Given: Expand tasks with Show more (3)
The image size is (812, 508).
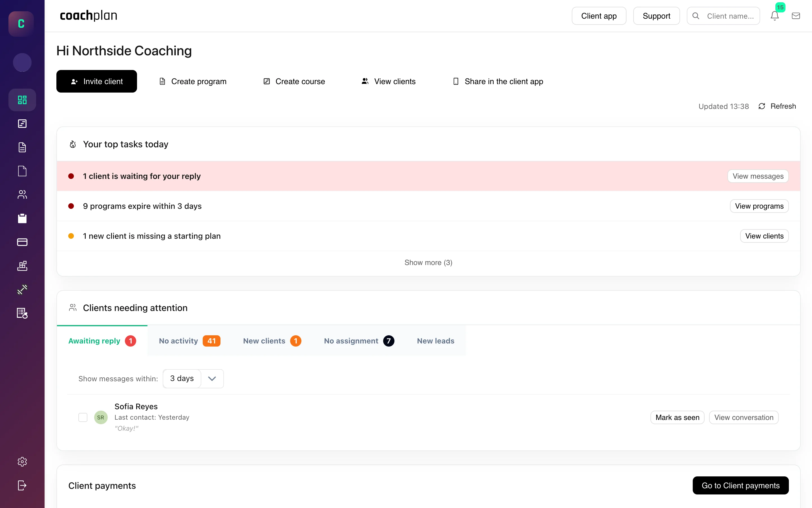Looking at the screenshot, I should coord(428,263).
